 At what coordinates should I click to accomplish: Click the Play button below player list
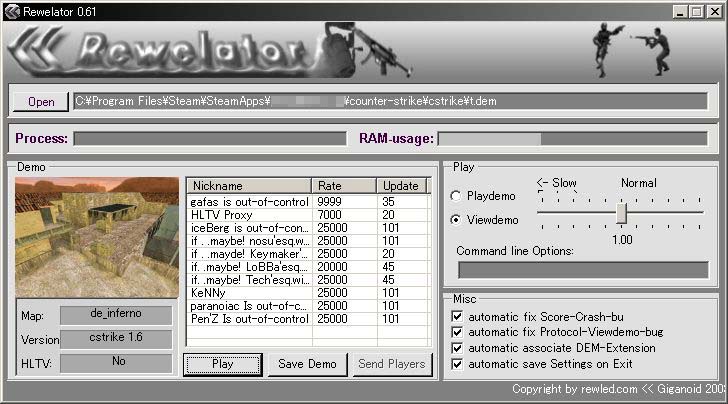click(x=223, y=364)
